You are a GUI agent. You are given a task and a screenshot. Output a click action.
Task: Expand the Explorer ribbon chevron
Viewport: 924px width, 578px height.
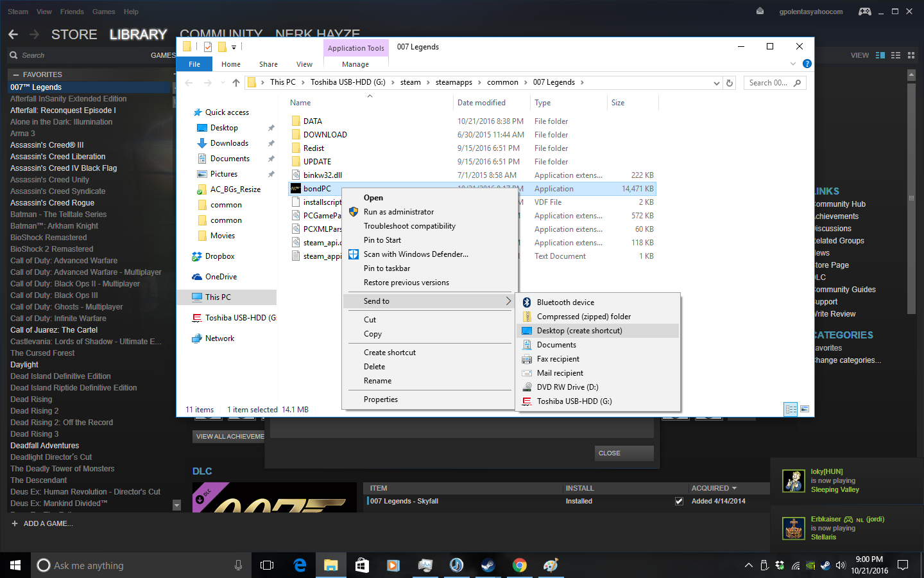tap(793, 64)
